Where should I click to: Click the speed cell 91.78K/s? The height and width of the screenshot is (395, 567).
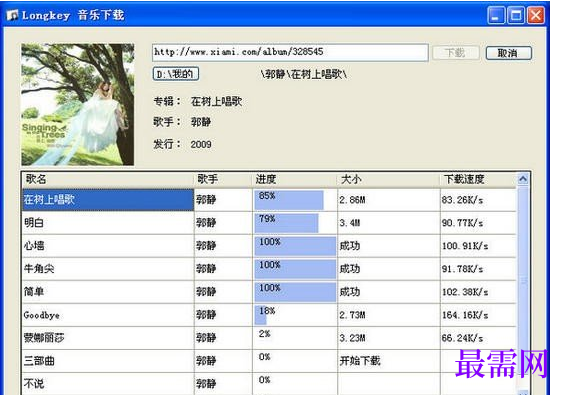478,269
